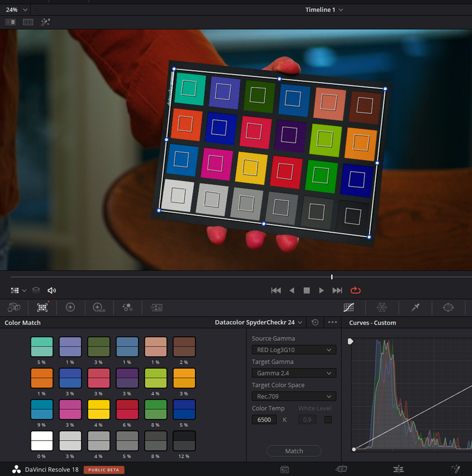The image size is (472, 476).
Task: Reset the Color Match palette
Action: point(315,322)
